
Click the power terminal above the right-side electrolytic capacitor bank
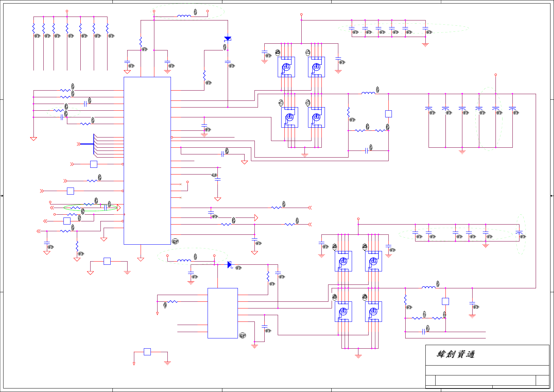[x=495, y=75]
